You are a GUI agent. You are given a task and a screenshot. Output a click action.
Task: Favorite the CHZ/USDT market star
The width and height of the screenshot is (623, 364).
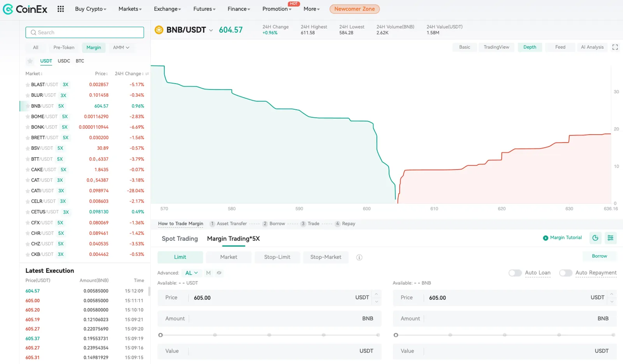[x=28, y=244]
